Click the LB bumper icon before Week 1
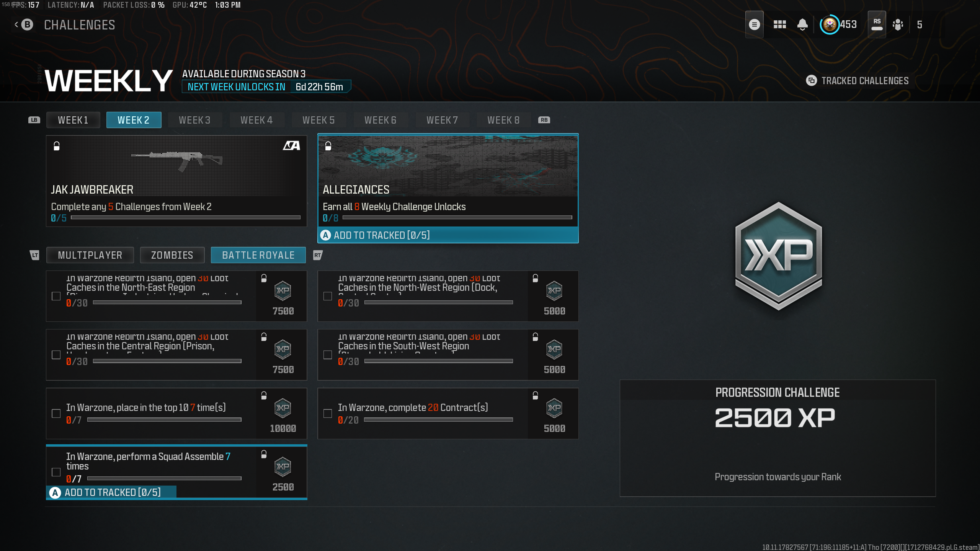980x551 pixels. coord(34,120)
